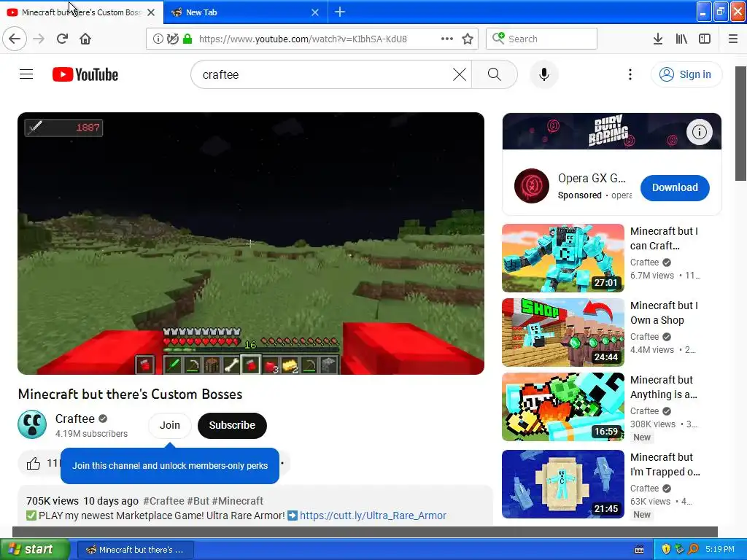Close the New Tab tab
Image resolution: width=747 pixels, height=560 pixels.
click(315, 12)
